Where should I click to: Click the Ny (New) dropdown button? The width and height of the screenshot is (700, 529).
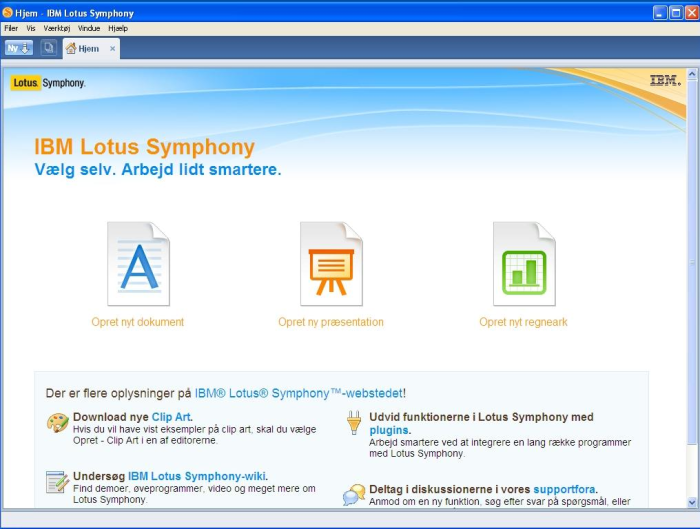19,48
